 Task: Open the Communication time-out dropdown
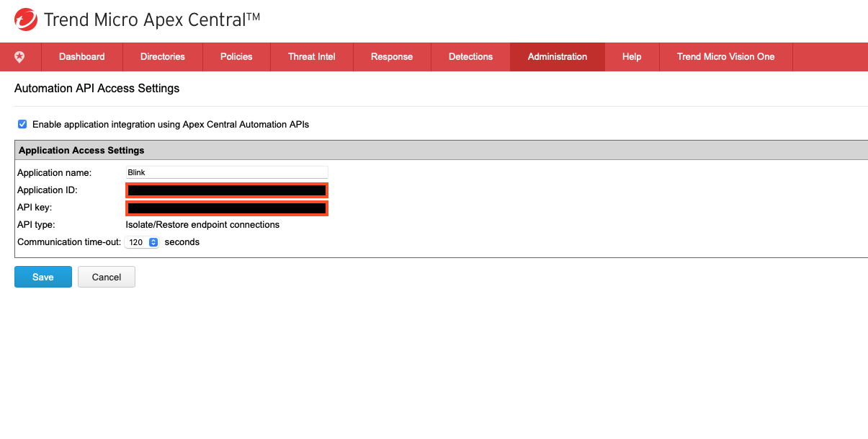142,242
